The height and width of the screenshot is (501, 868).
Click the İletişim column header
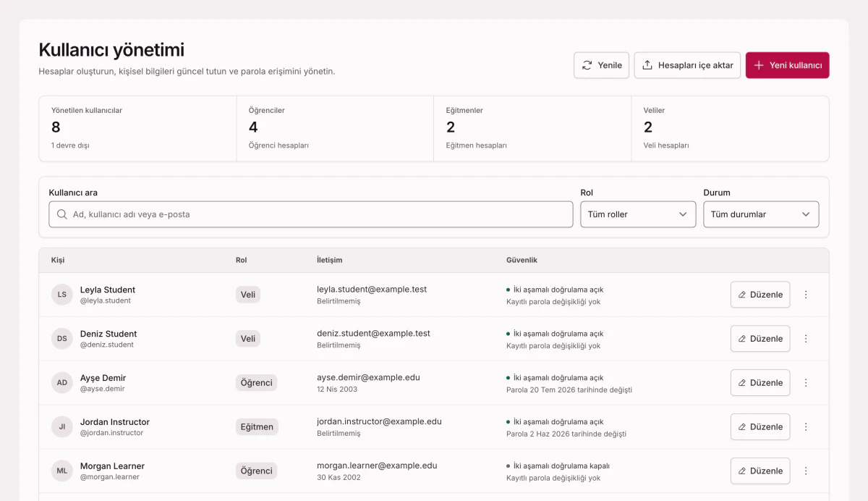(x=330, y=260)
